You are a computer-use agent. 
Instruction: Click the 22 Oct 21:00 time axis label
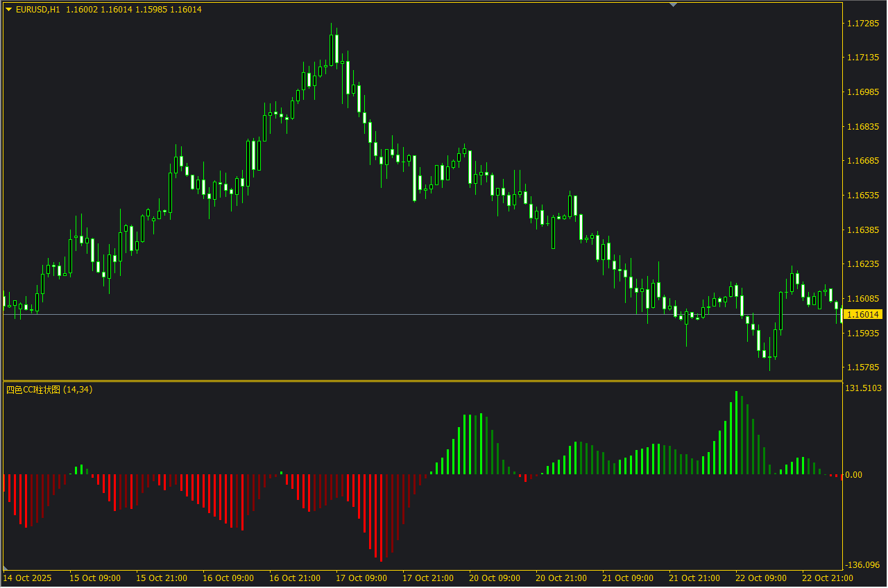pos(827,578)
